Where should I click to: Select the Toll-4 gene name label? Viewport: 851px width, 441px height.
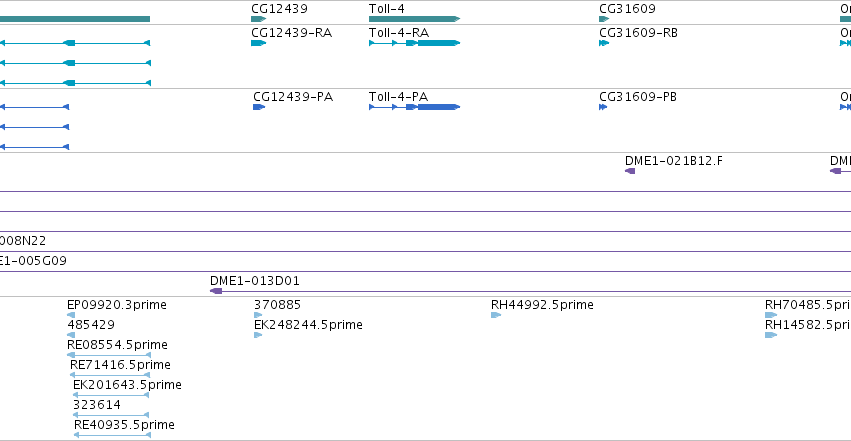386,9
